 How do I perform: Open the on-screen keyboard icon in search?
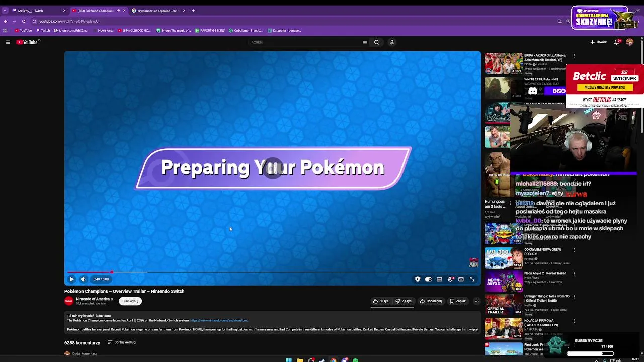365,42
